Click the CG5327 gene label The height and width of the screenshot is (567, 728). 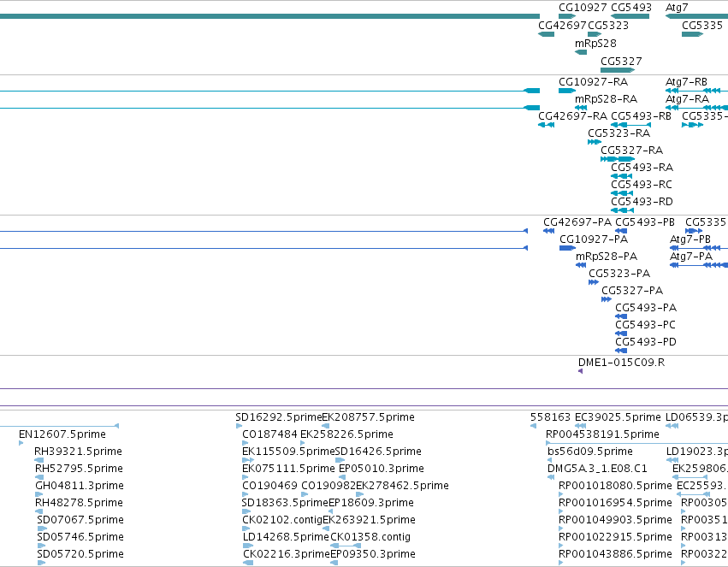pyautogui.click(x=621, y=62)
